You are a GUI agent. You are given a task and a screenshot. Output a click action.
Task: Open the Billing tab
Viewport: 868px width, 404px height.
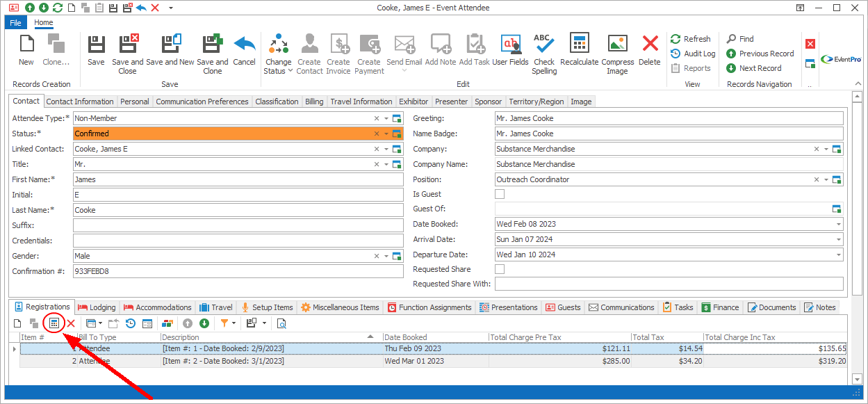(314, 102)
